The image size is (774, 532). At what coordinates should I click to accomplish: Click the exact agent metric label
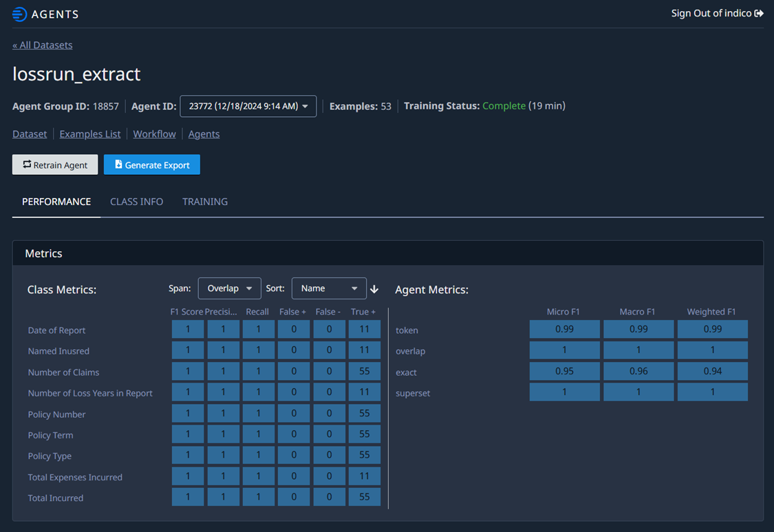406,372
